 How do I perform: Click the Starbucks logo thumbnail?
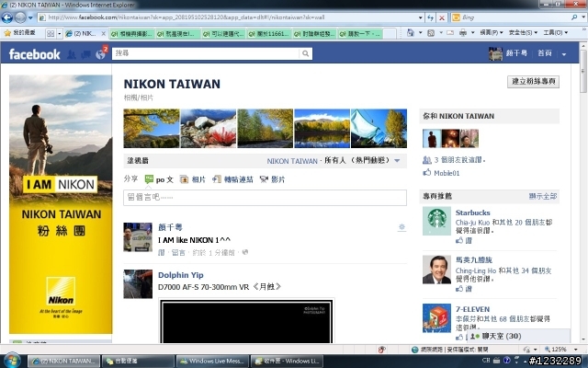coord(436,221)
